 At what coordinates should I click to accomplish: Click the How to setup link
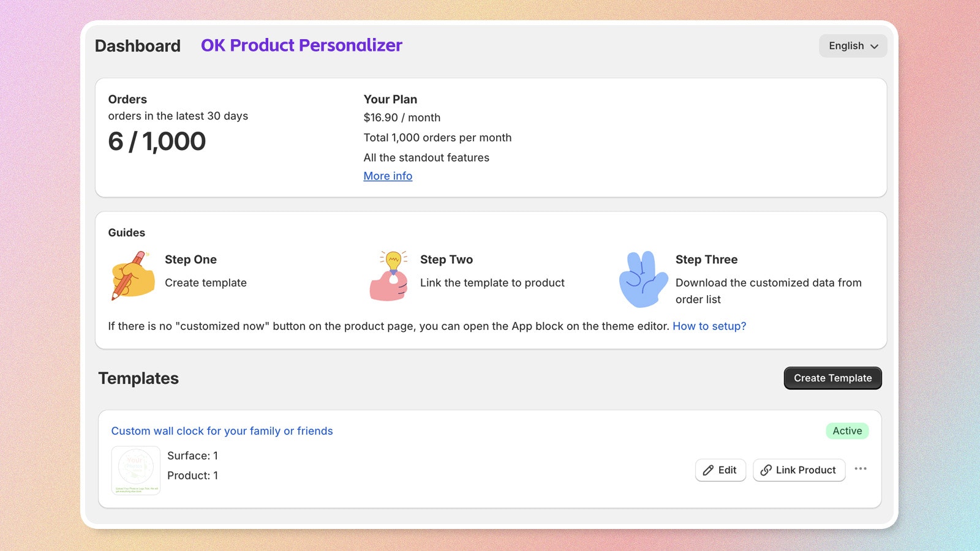pyautogui.click(x=709, y=326)
